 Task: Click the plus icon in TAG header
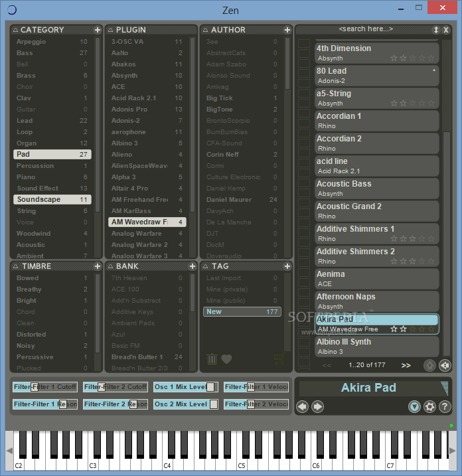(x=287, y=266)
